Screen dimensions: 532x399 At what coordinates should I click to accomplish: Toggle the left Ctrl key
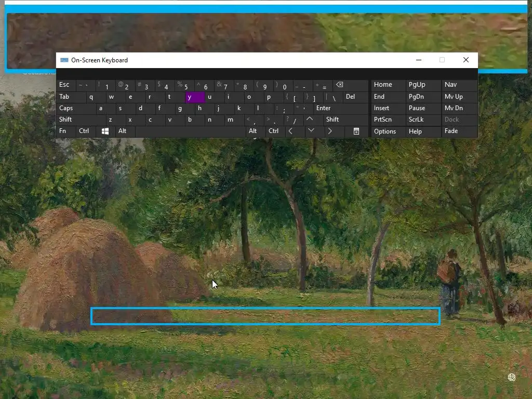(86, 131)
